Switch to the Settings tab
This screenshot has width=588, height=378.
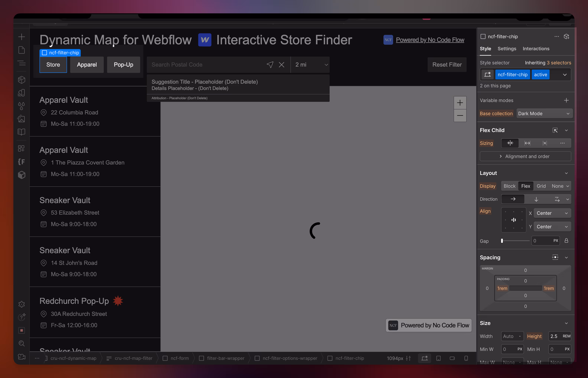[507, 49]
